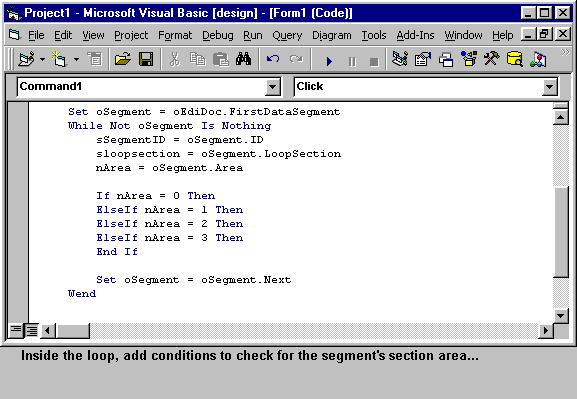Open Add Standard EXE project dropdown arrow
Image resolution: width=577 pixels, height=399 pixels.
click(42, 59)
